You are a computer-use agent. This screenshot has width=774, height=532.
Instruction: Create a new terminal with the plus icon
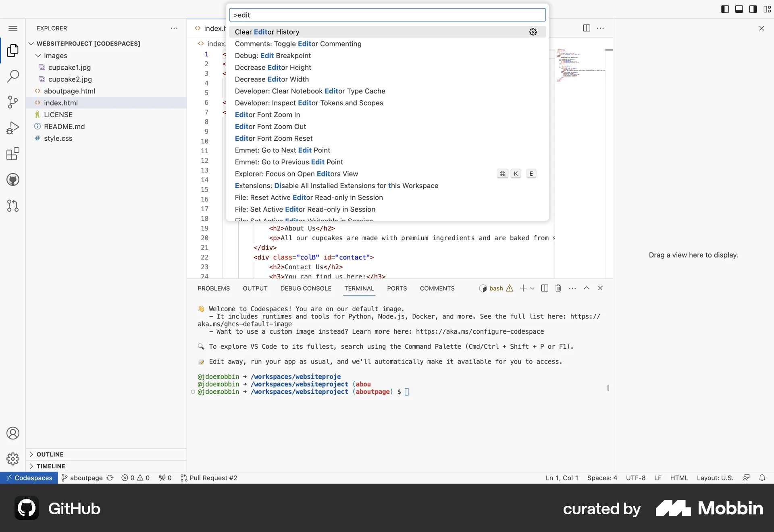coord(522,288)
